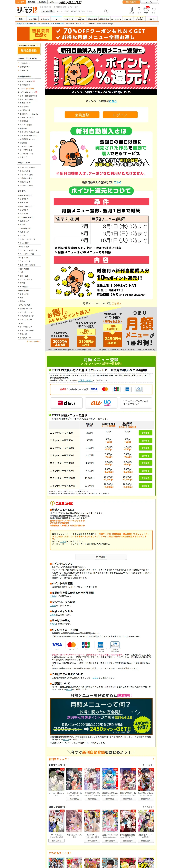
Task: Open the cart icon in header
Action: 153,10
